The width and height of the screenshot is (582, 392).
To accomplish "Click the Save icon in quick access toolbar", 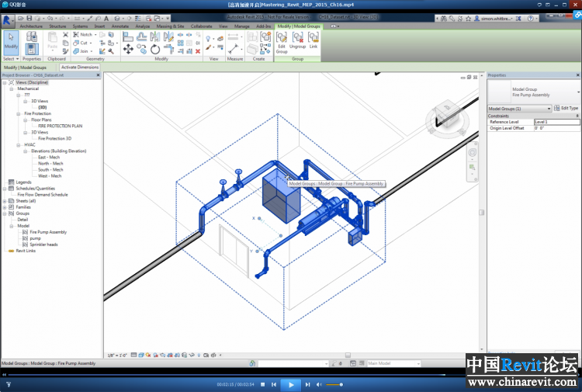I will click(x=29, y=18).
